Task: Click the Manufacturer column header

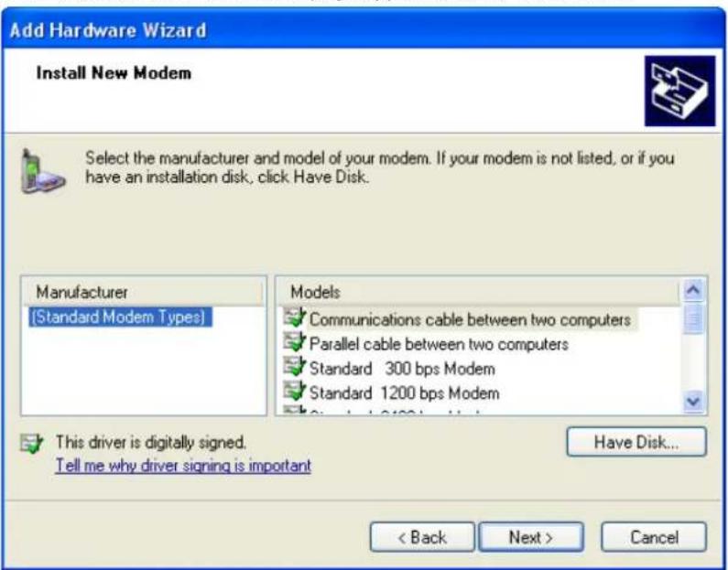Action: pyautogui.click(x=144, y=292)
